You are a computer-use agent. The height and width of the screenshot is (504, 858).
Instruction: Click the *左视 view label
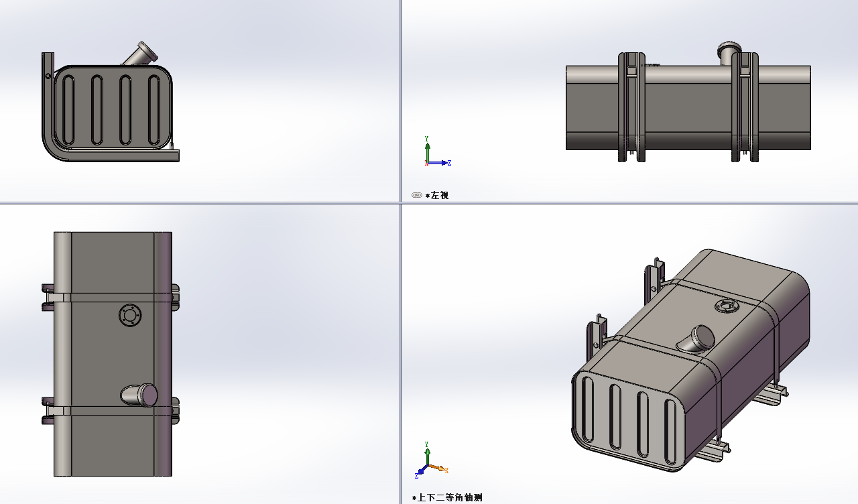[437, 195]
